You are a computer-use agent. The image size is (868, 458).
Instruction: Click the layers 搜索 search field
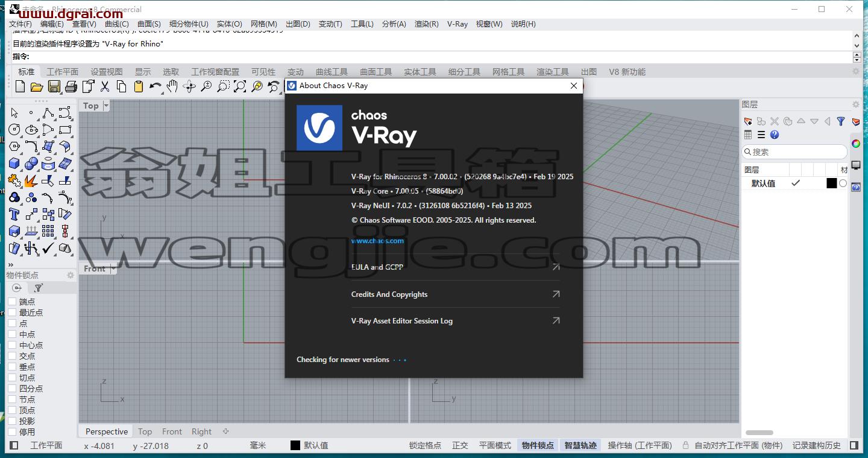[794, 152]
